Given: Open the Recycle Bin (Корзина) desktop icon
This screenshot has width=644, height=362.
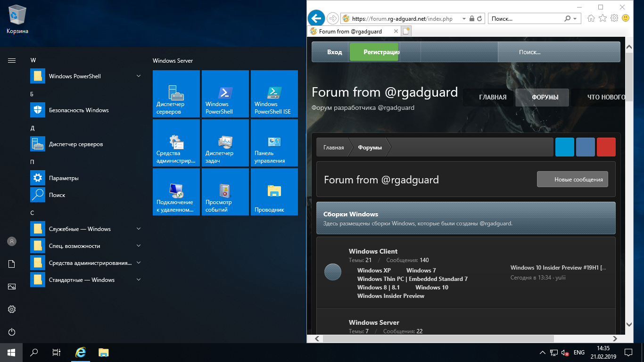Looking at the screenshot, I should (17, 20).
